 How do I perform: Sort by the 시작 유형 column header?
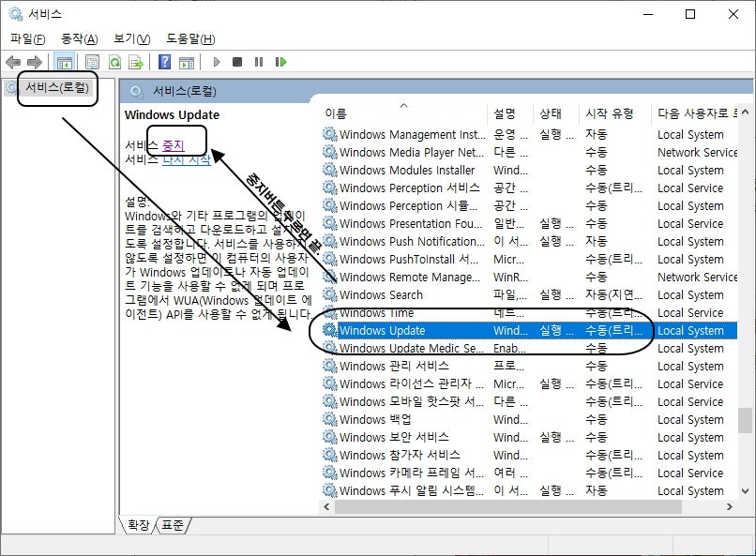pos(614,113)
